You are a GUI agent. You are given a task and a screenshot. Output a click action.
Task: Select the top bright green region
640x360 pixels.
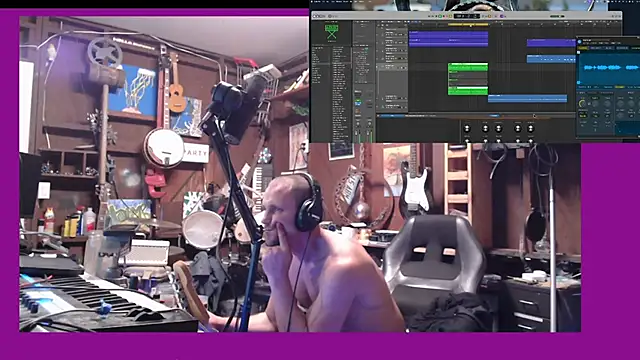click(x=468, y=67)
